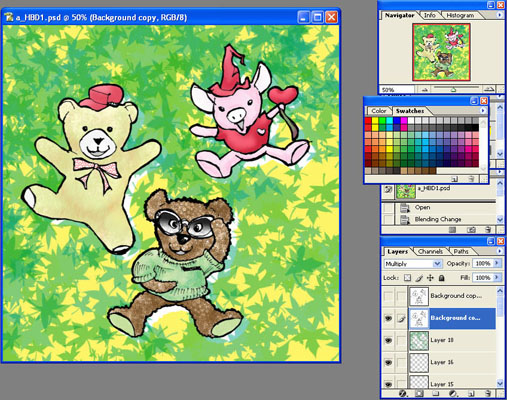Click the Lock position icon
This screenshot has width=507, height=400.
[x=430, y=278]
